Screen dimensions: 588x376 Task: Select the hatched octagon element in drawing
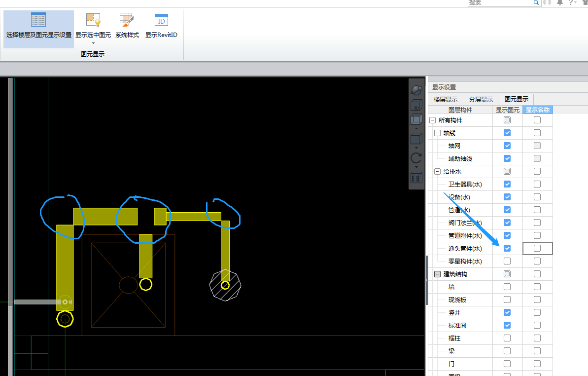[225, 285]
